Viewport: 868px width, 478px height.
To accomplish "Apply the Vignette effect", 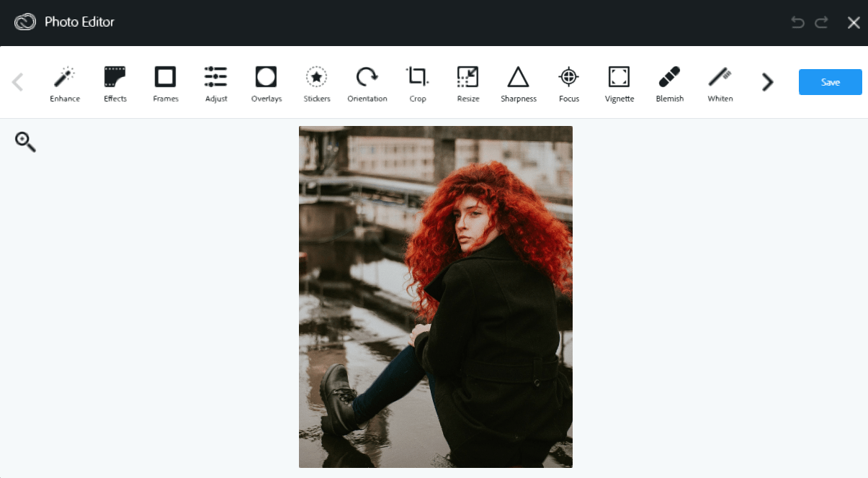I will pos(619,81).
